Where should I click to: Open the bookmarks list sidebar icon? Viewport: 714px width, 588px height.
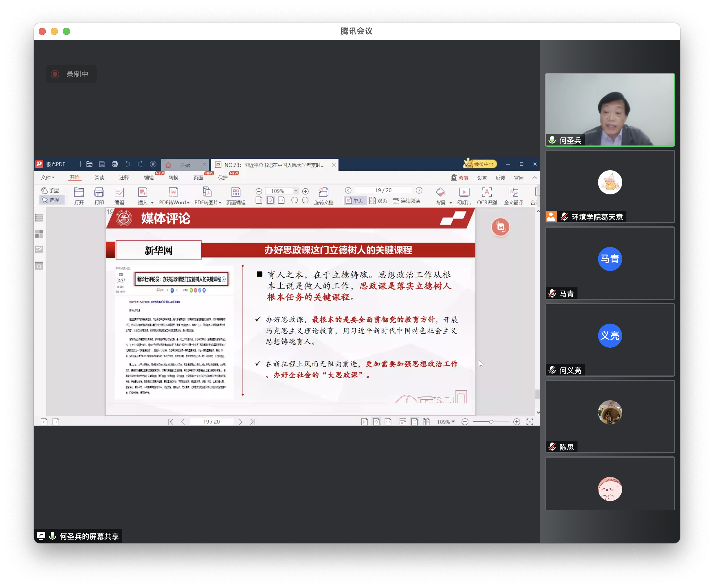tap(39, 218)
